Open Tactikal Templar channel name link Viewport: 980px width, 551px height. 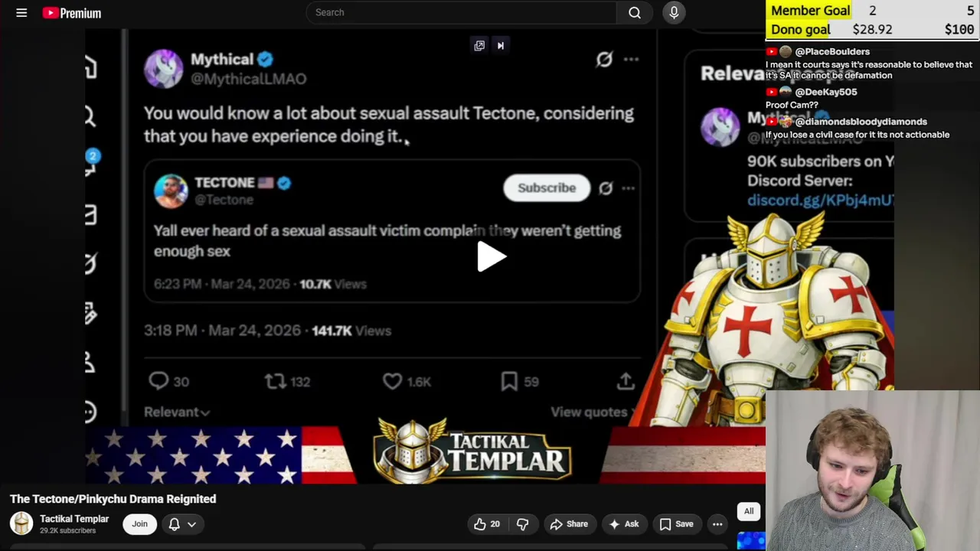tap(74, 519)
